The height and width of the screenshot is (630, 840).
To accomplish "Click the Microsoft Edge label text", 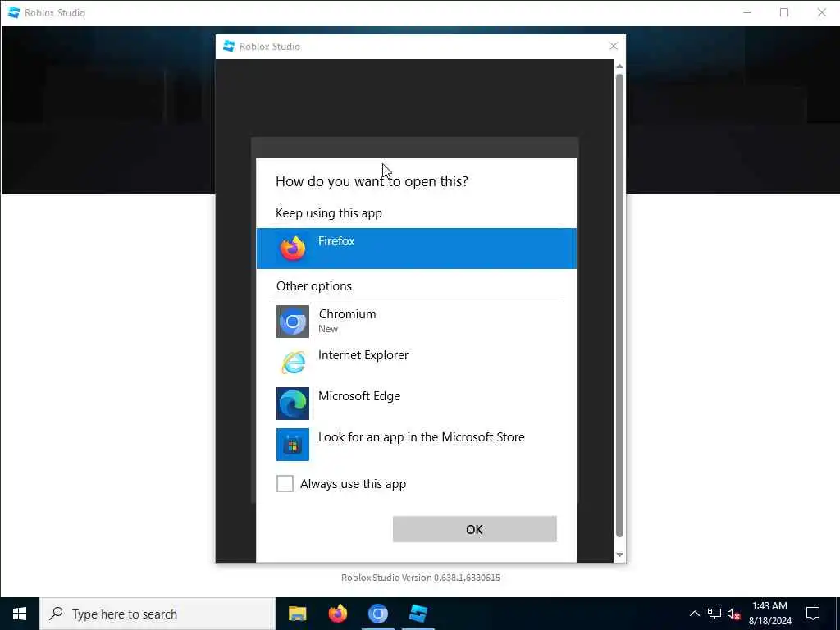I will 359,396.
